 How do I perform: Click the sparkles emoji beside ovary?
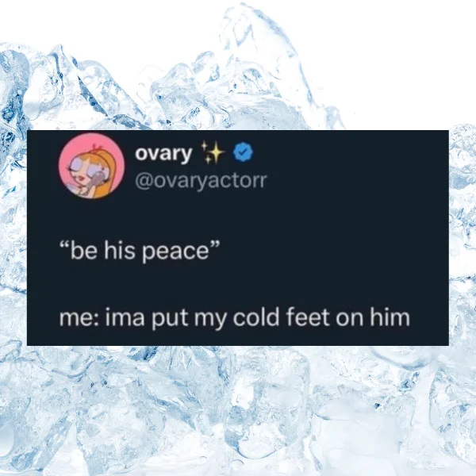pyautogui.click(x=213, y=152)
